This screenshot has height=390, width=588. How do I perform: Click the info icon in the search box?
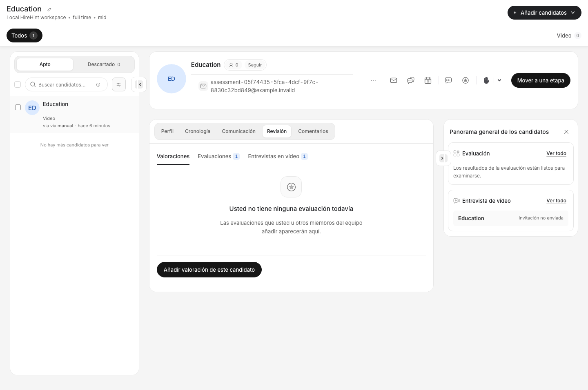(98, 85)
